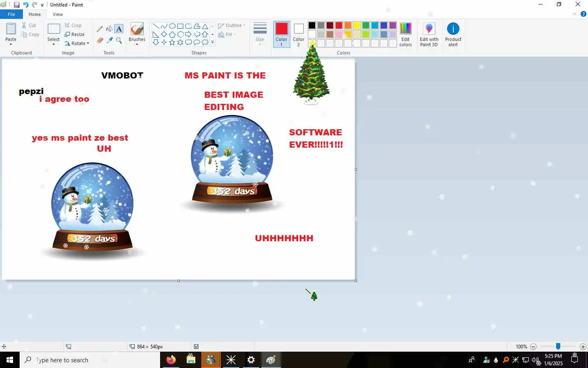Click the Brushes icon
Image resolution: width=588 pixels, height=368 pixels.
[137, 29]
